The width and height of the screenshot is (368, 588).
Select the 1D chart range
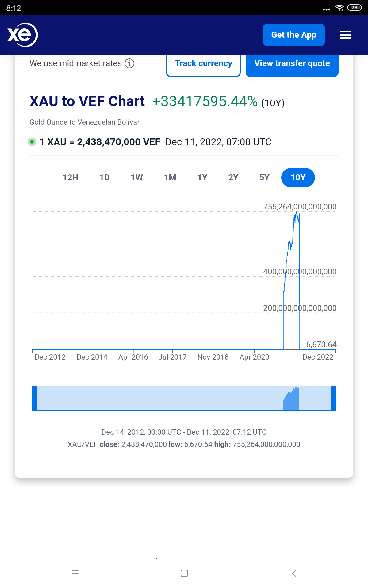coord(104,178)
